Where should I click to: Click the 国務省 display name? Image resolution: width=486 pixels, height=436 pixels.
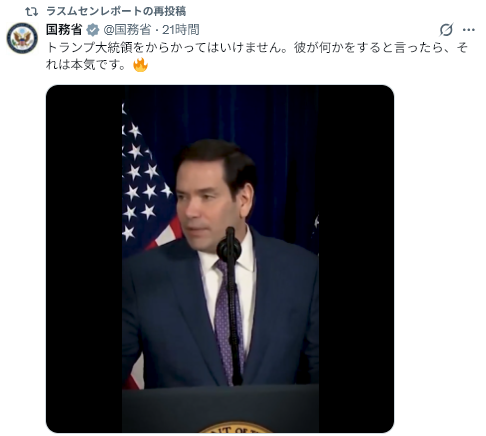pos(64,30)
